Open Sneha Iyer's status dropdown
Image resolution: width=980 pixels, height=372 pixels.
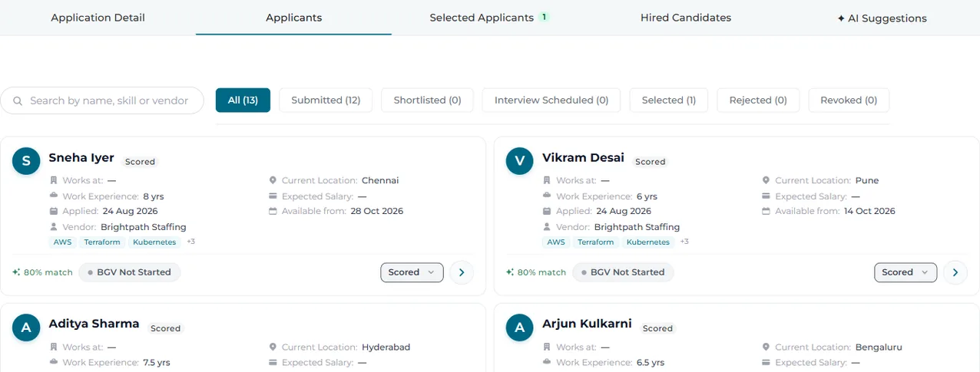point(412,272)
